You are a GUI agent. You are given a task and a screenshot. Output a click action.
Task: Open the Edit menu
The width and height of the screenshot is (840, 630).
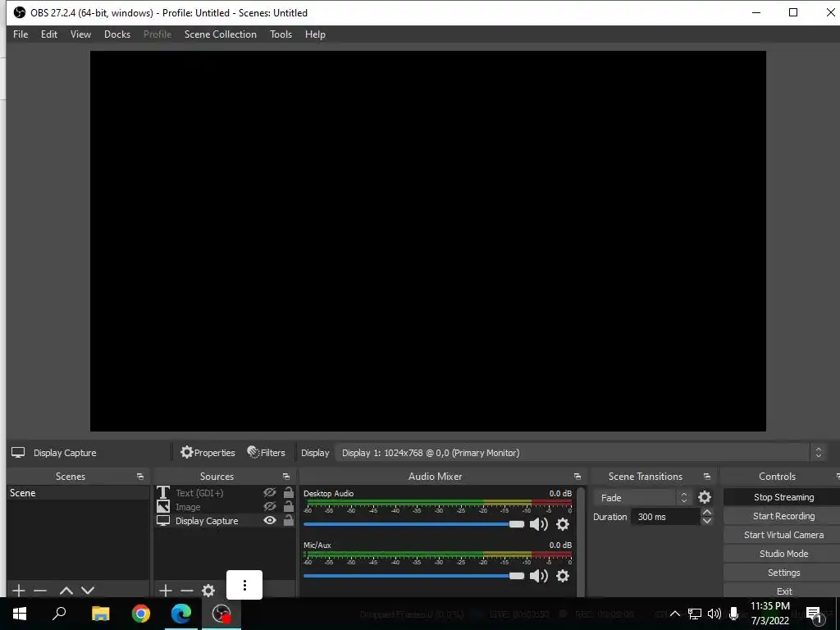click(x=48, y=34)
